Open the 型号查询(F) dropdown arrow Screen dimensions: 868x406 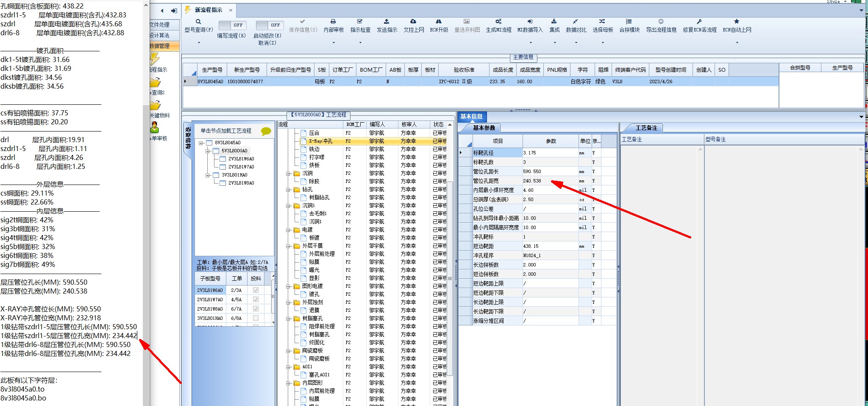click(199, 42)
